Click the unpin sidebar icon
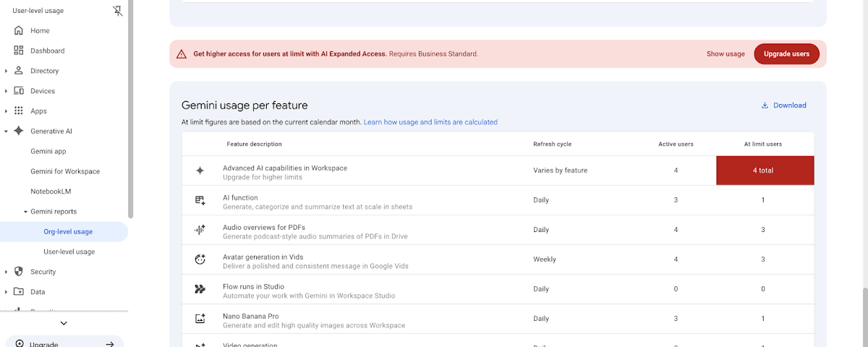This screenshot has width=868, height=347. pyautogui.click(x=118, y=11)
